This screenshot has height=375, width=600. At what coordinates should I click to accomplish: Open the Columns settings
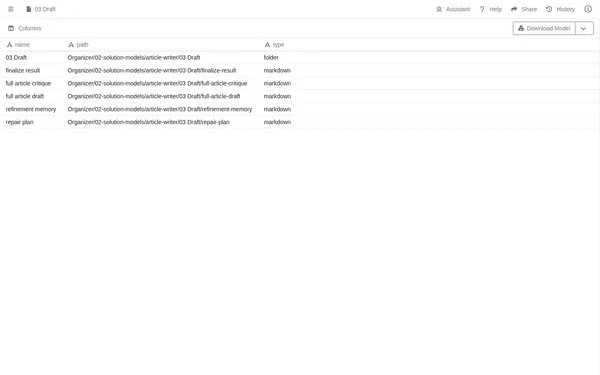tap(24, 28)
